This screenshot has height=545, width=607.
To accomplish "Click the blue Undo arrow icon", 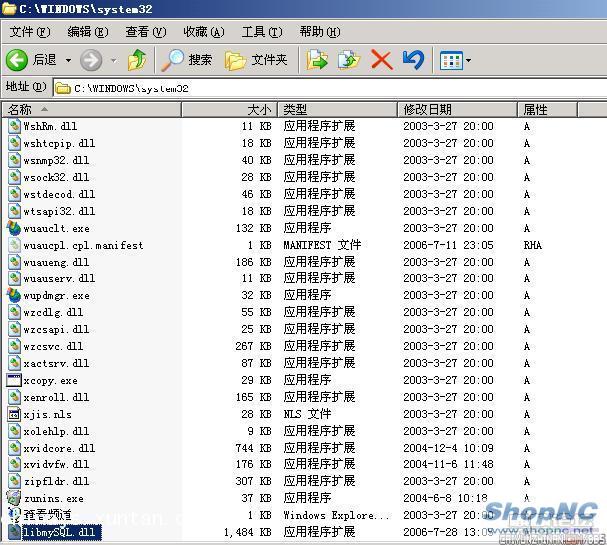I will [x=413, y=60].
